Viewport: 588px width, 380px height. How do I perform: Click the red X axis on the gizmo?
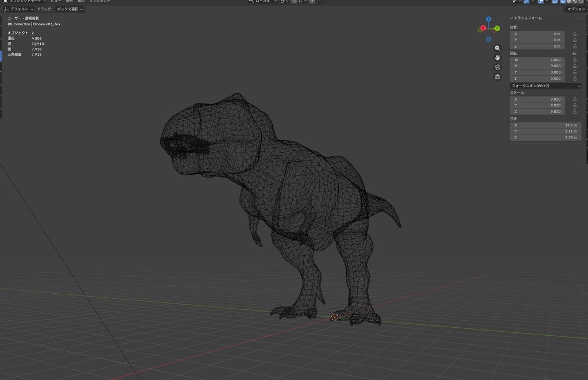[483, 28]
